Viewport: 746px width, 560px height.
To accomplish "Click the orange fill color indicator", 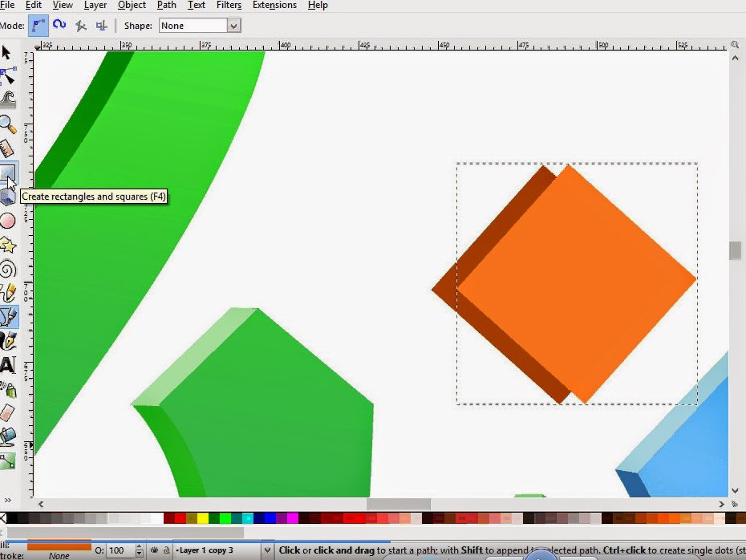I will point(59,546).
